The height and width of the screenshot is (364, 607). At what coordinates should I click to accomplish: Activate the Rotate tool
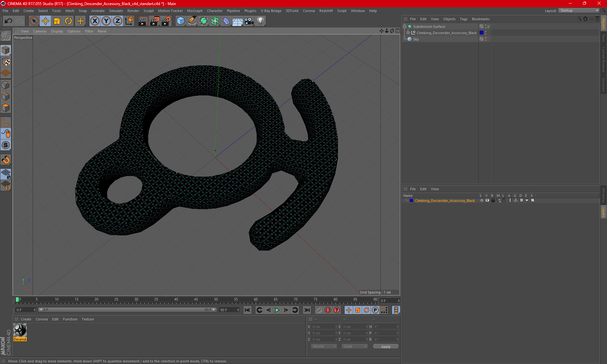(68, 21)
